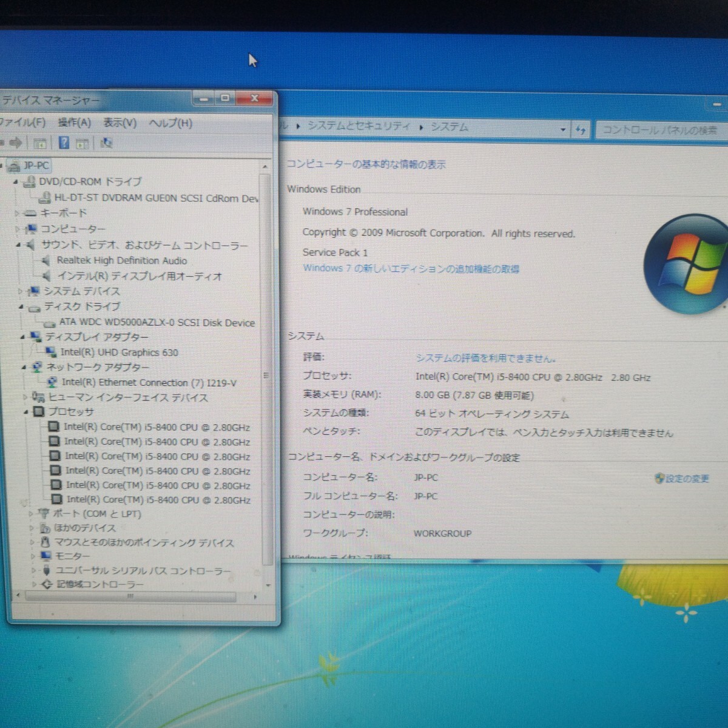Expand the キーボード node
This screenshot has width=728, height=728.
click(x=17, y=214)
